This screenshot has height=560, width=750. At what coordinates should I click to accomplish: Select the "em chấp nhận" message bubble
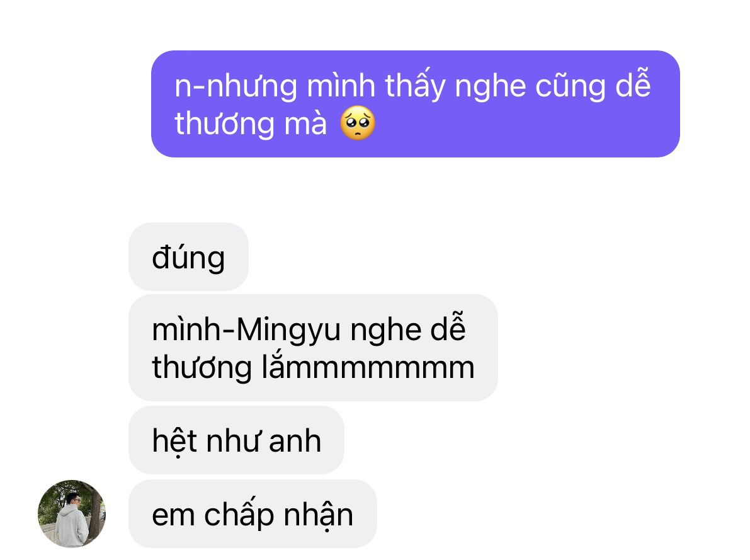pyautogui.click(x=253, y=513)
